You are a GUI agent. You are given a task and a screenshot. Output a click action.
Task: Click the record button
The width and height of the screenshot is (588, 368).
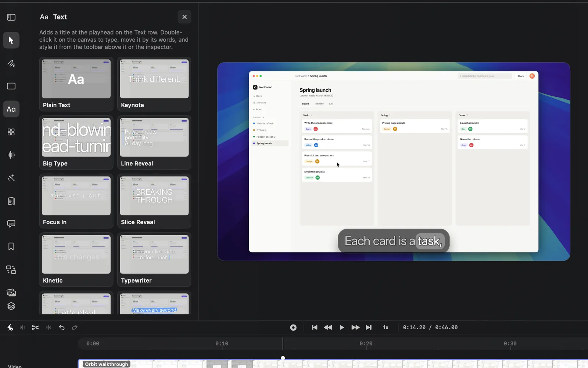(293, 328)
